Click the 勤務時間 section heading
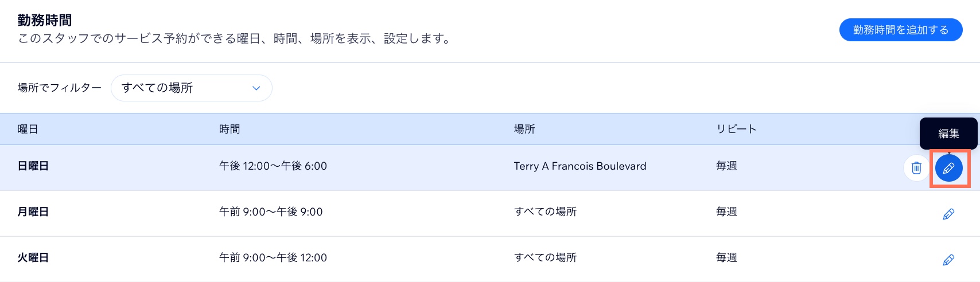This screenshot has width=980, height=282. [x=45, y=21]
